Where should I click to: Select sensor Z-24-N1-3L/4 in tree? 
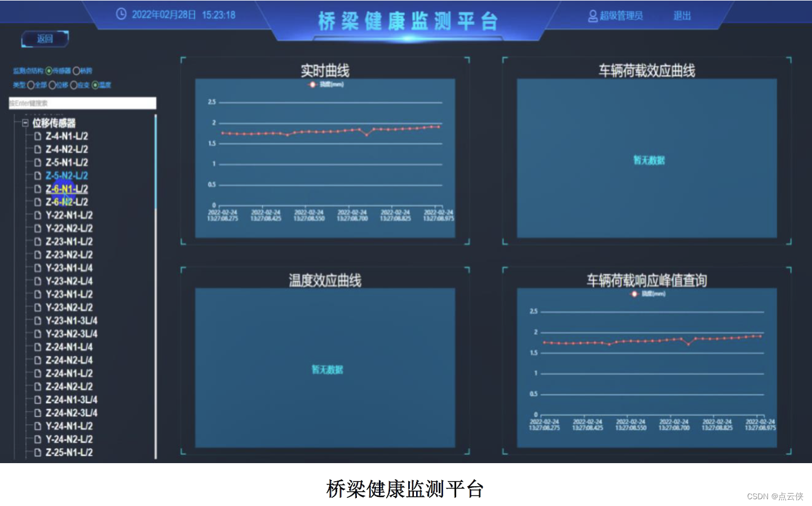pyautogui.click(x=71, y=399)
